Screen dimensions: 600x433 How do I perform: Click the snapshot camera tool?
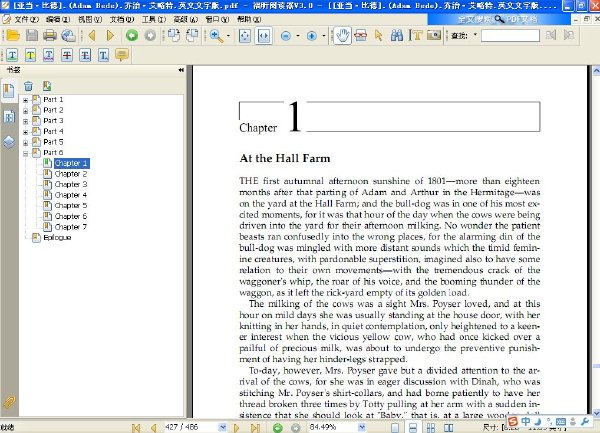coord(434,36)
